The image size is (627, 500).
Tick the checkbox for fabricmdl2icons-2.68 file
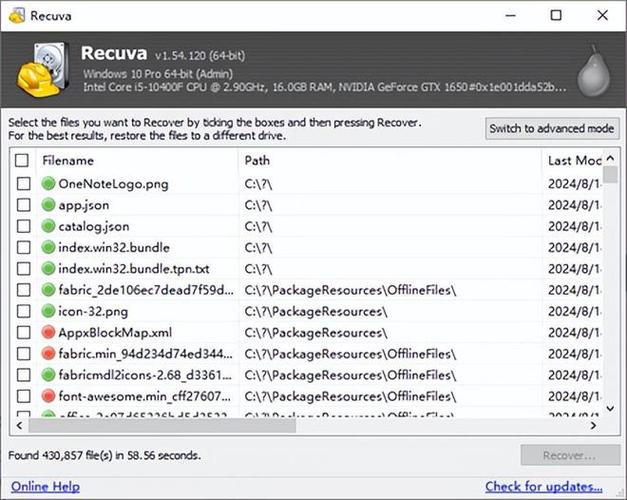coord(24,375)
